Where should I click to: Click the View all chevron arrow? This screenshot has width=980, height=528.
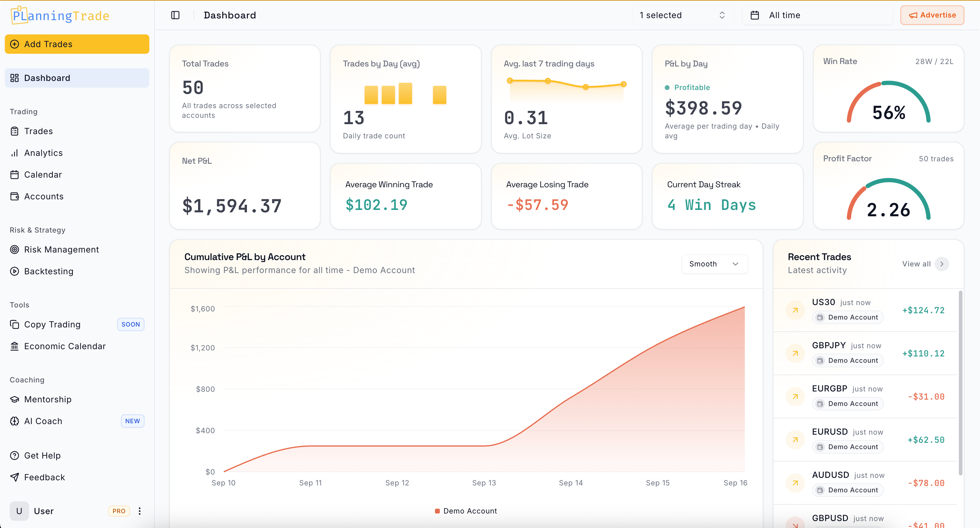(x=942, y=264)
